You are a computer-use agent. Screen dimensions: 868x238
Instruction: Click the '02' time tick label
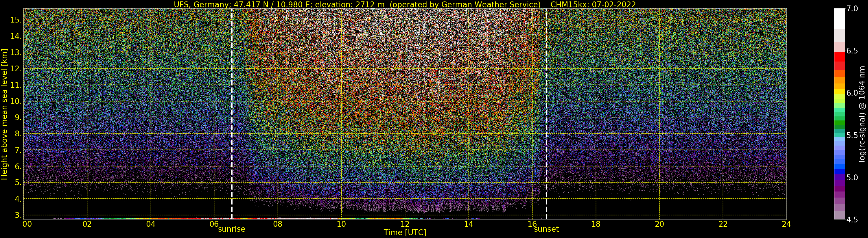point(87,224)
